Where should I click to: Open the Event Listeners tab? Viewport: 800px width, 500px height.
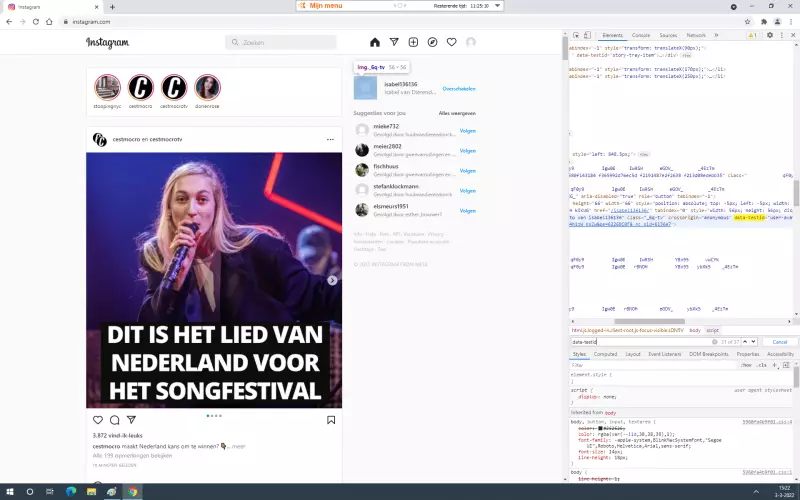tap(664, 354)
